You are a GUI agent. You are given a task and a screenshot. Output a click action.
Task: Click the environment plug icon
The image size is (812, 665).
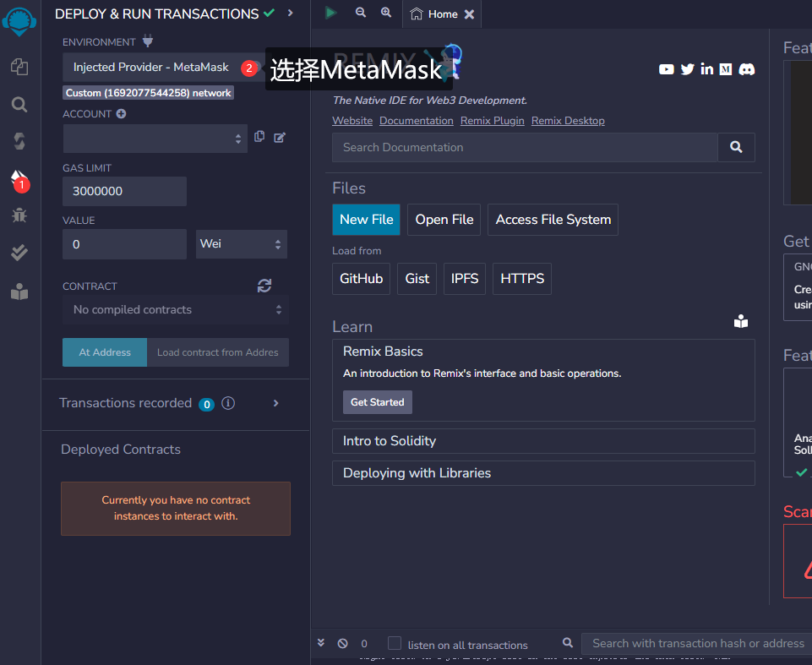(x=148, y=41)
